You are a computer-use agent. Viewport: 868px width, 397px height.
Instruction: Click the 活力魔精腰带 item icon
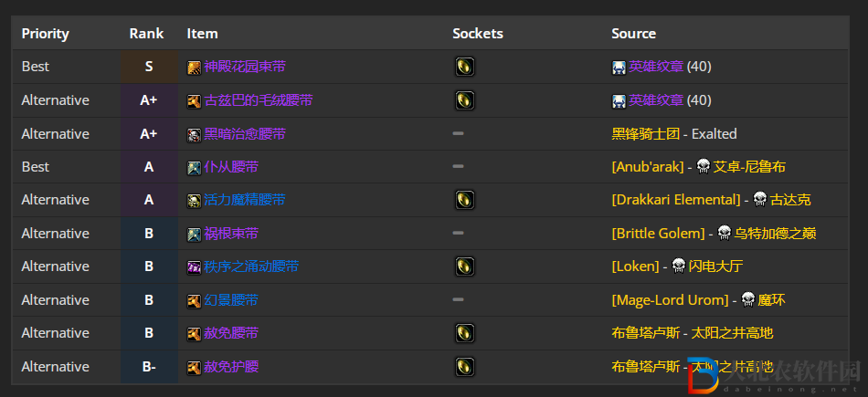194,200
